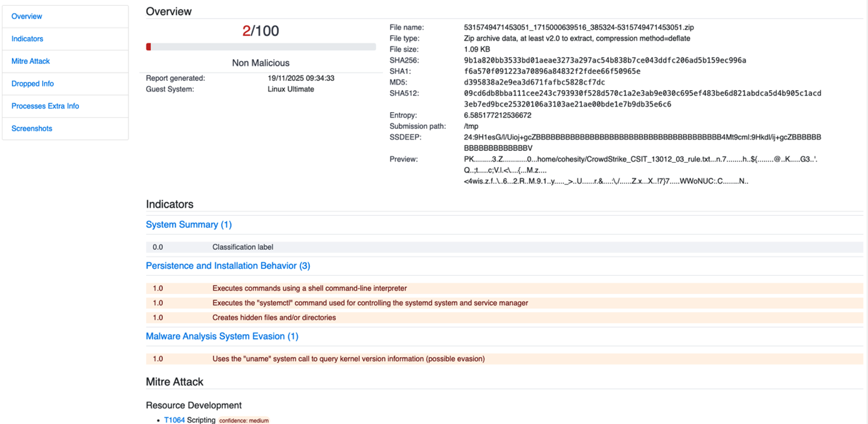Open Screenshots from the sidebar

click(32, 128)
